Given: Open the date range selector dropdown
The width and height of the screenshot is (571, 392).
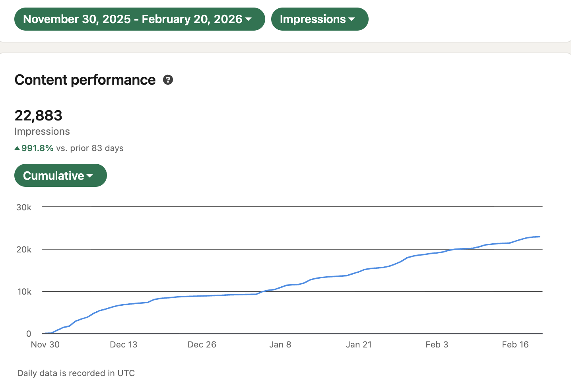Looking at the screenshot, I should 140,19.
